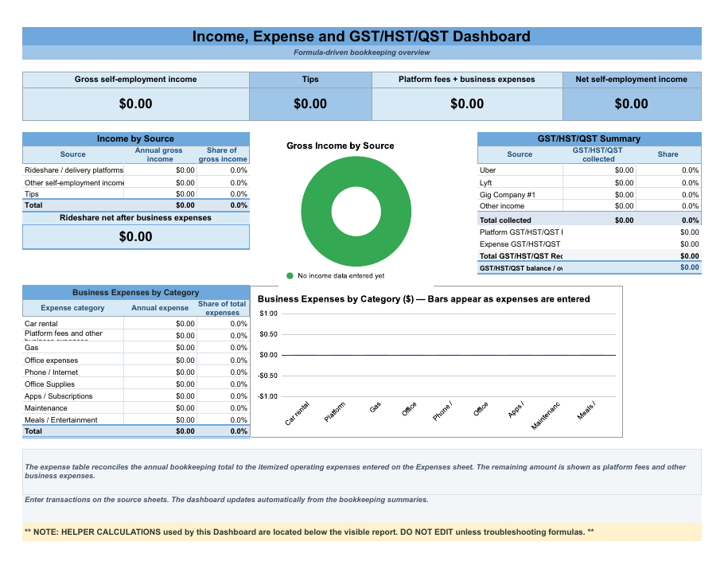Click the "Expense category" column header
This screenshot has width=728, height=561.
pyautogui.click(x=72, y=308)
